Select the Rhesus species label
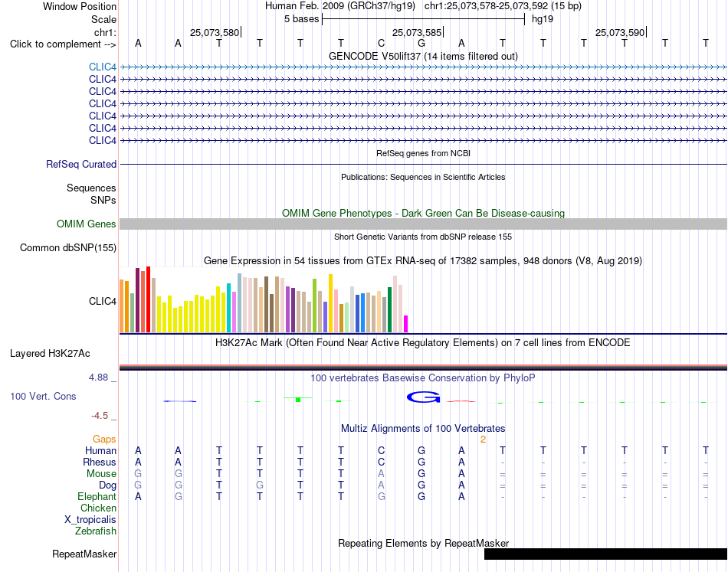Image resolution: width=728 pixels, height=572 pixels. pyautogui.click(x=100, y=462)
